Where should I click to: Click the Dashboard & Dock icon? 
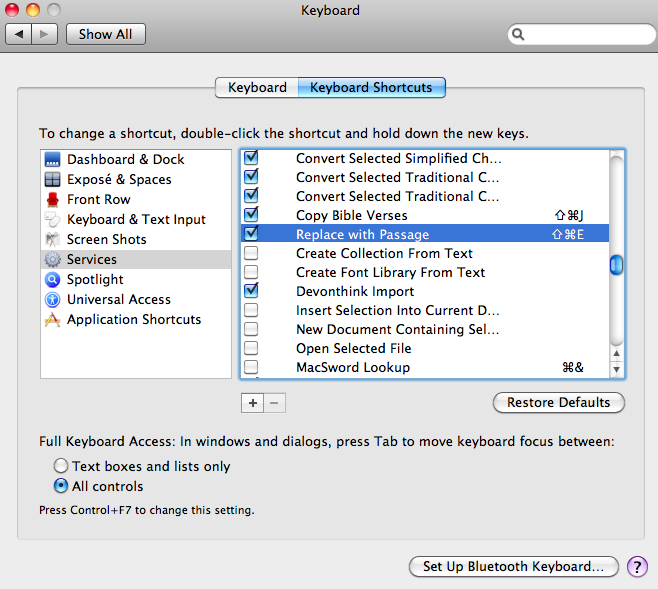pos(52,159)
